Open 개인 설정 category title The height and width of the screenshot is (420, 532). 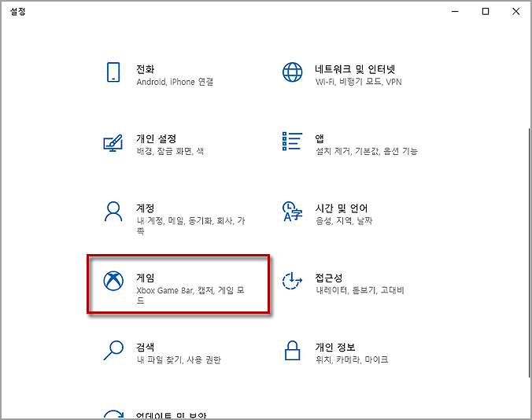click(156, 138)
